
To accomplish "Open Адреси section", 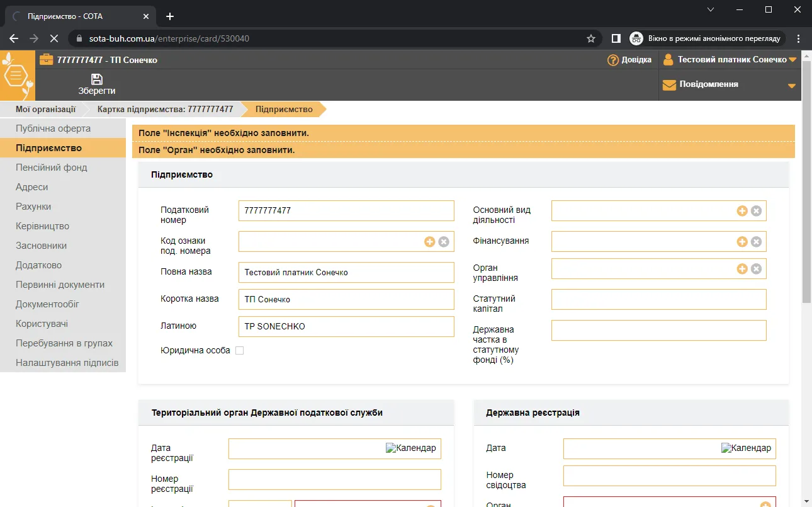I will (x=63, y=187).
